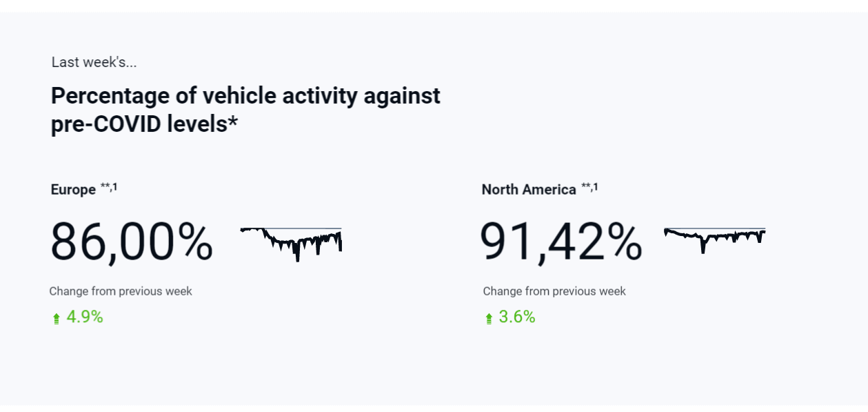Click the latest point of North America sparkline

[764, 233]
